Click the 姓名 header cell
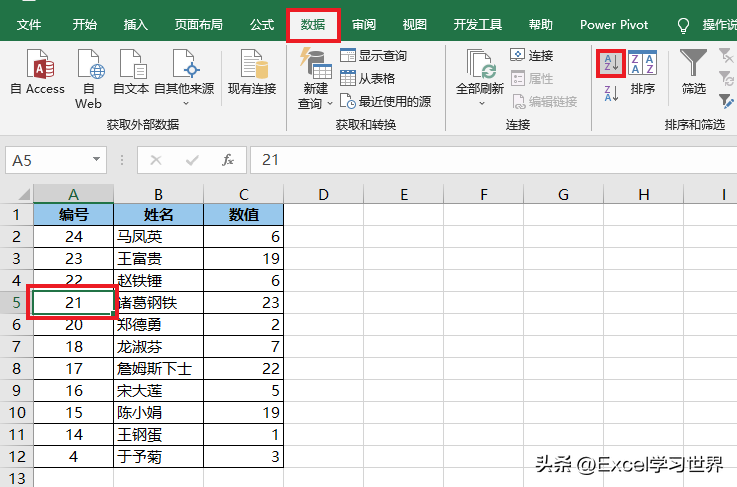 coord(158,214)
